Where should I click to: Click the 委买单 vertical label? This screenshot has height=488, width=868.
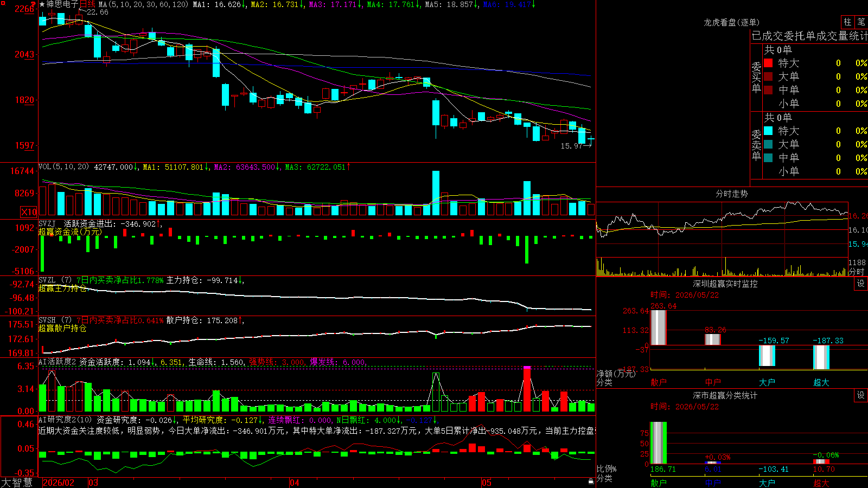pyautogui.click(x=756, y=77)
